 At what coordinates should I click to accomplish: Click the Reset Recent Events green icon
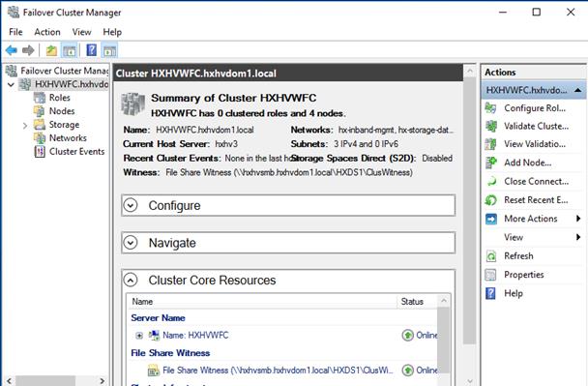pos(491,200)
